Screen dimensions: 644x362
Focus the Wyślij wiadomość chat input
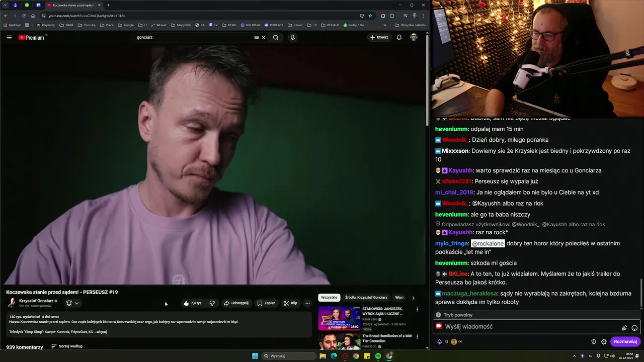tap(537, 327)
